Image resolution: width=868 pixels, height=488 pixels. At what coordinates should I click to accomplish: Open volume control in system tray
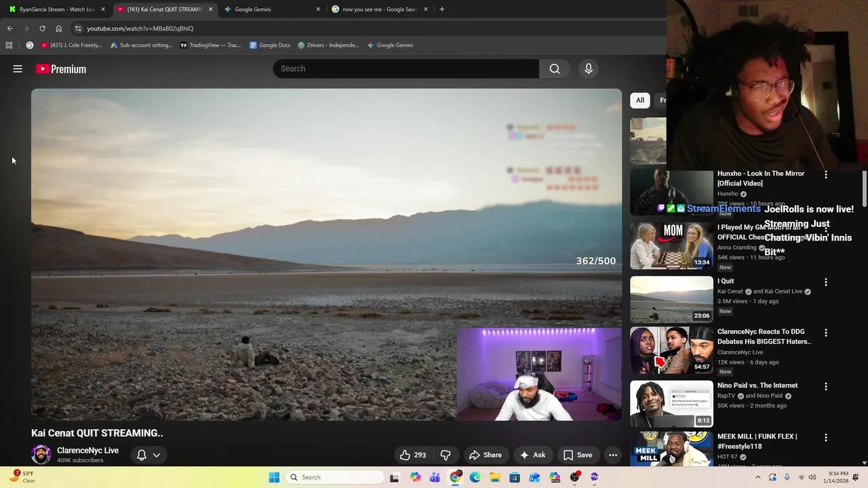[812, 477]
